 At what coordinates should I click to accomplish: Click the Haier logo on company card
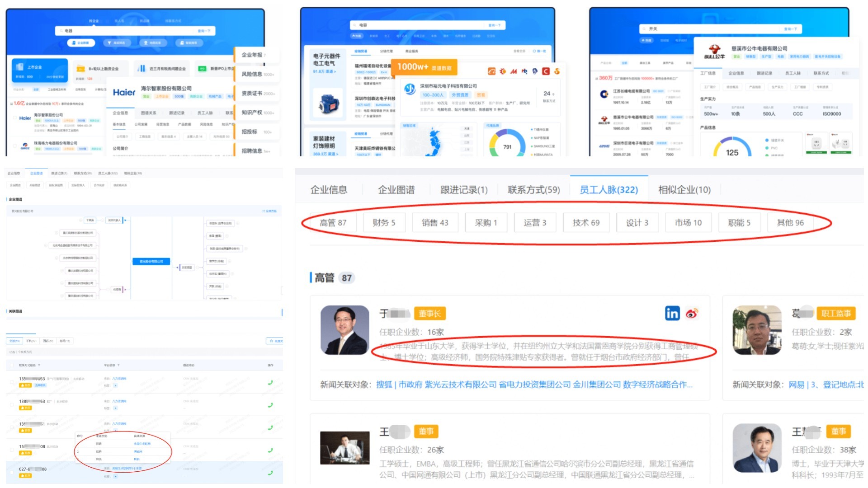pyautogui.click(x=124, y=92)
